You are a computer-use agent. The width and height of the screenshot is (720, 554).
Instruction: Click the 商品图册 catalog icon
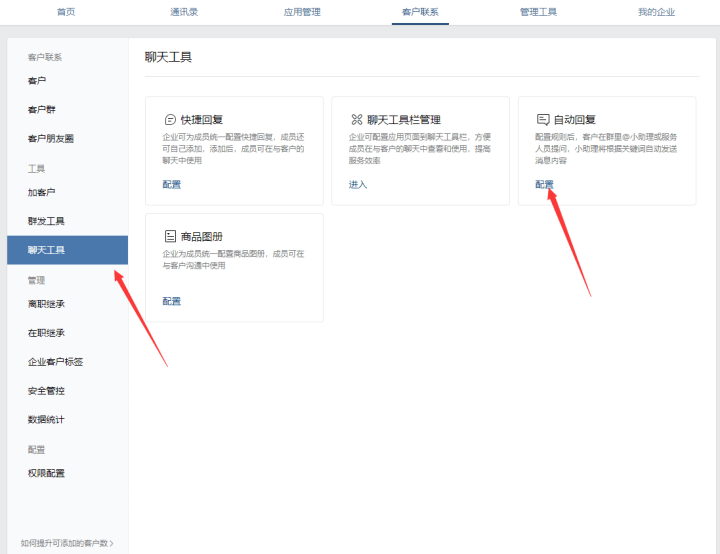tap(170, 237)
